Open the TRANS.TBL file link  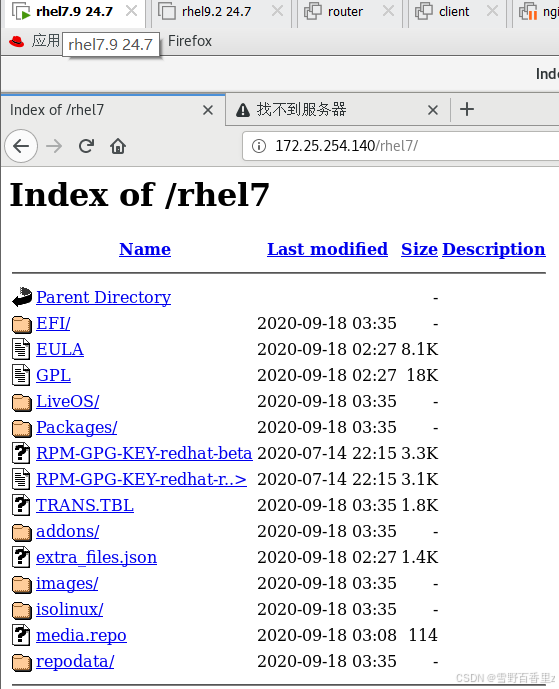85,505
